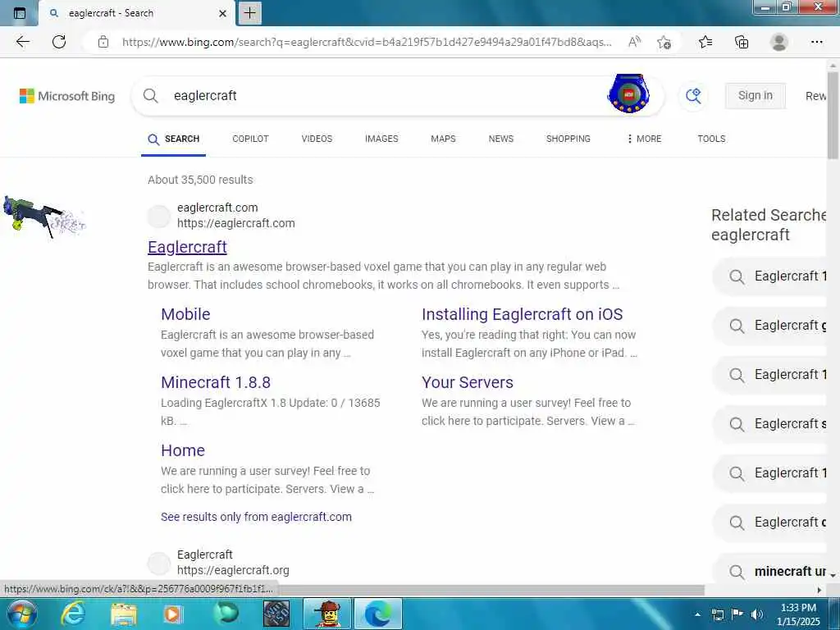Viewport: 840px width, 630px height.
Task: Click eaglercraft.com site favicon circle
Action: [x=158, y=216]
